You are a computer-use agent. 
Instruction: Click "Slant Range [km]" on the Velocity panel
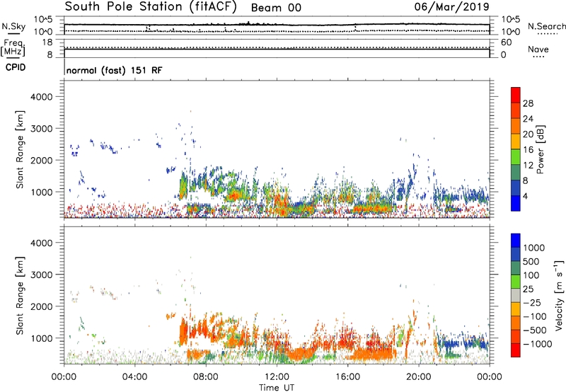(x=20, y=295)
